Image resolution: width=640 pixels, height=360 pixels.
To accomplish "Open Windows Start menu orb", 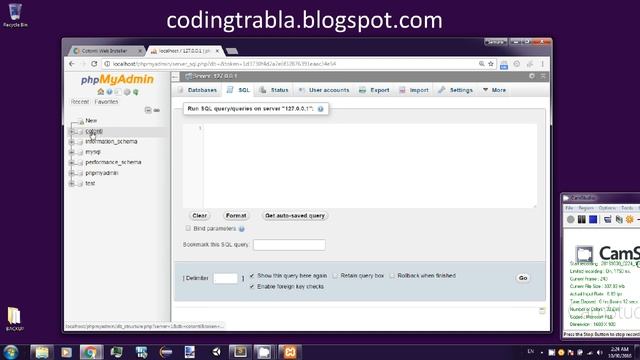I will (11, 352).
